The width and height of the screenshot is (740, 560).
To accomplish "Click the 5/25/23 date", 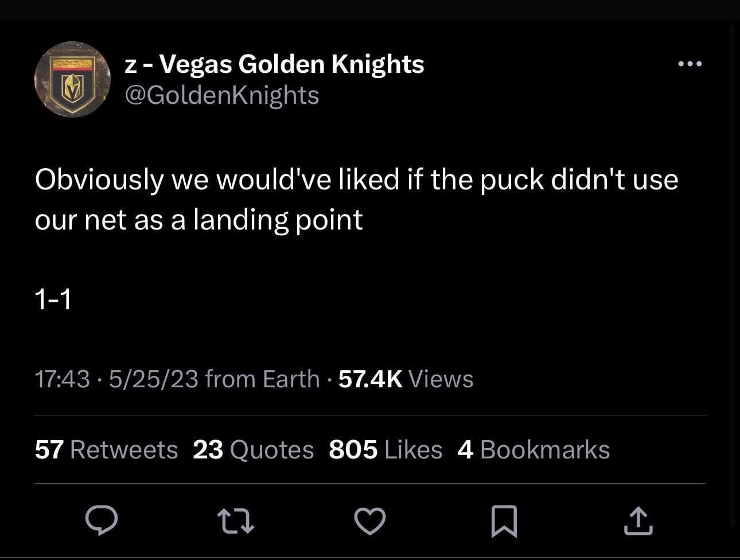I will tap(153, 379).
